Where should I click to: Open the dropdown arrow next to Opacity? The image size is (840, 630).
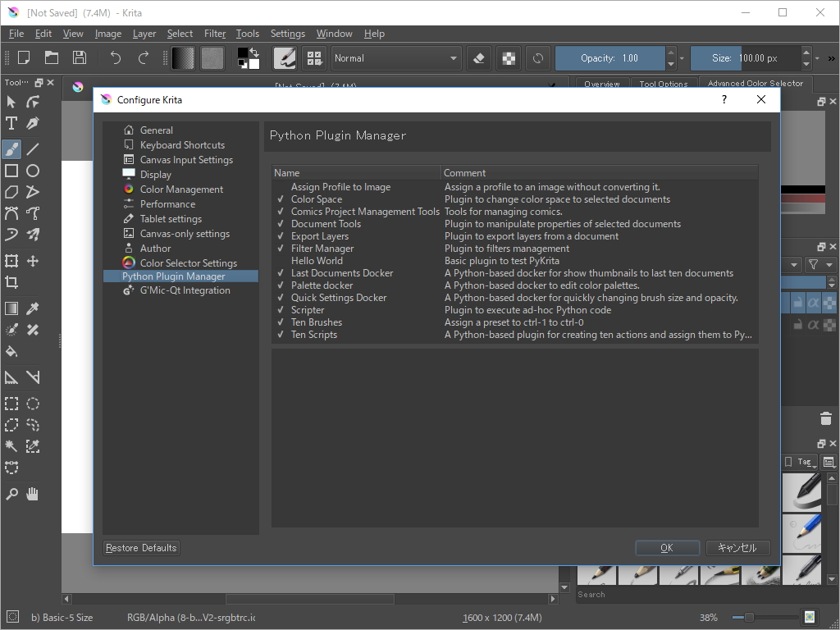click(682, 58)
